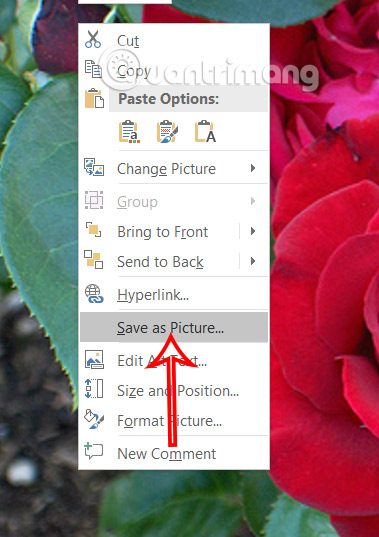Open the Hyperlink... dialog entry

[174, 295]
